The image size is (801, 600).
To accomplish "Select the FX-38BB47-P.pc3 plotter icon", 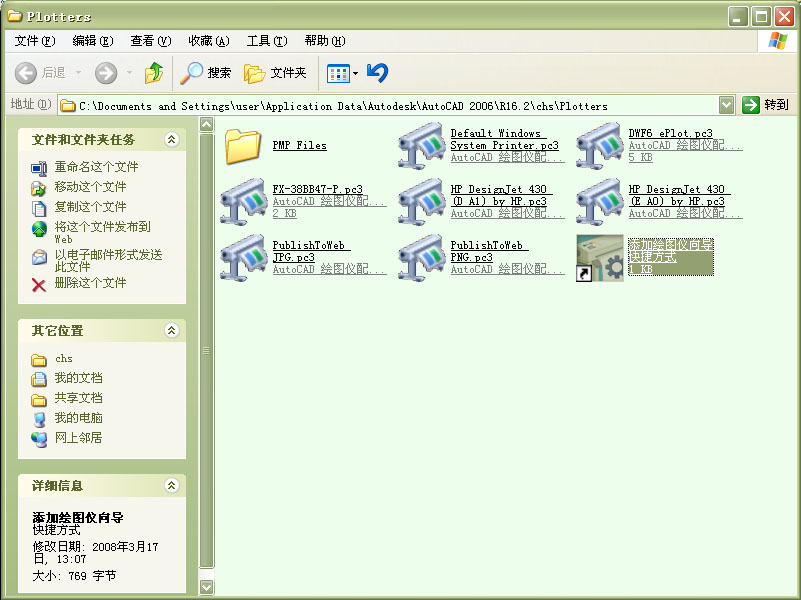I will (243, 202).
